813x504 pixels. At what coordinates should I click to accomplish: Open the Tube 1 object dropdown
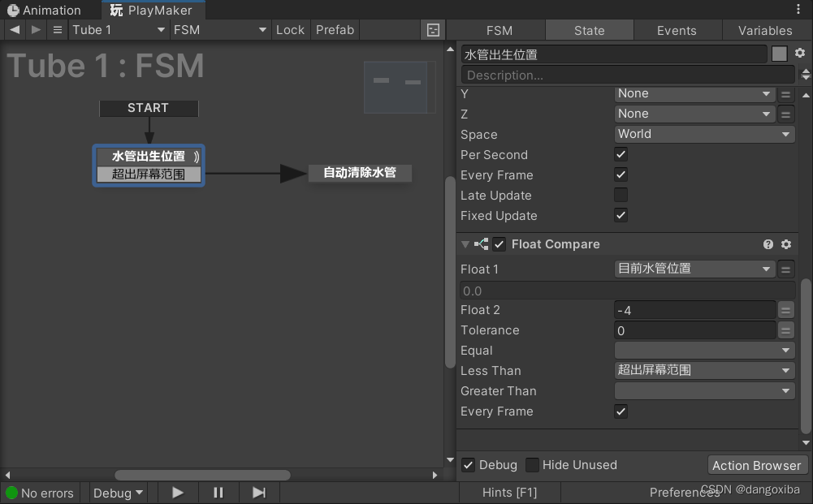click(x=119, y=30)
